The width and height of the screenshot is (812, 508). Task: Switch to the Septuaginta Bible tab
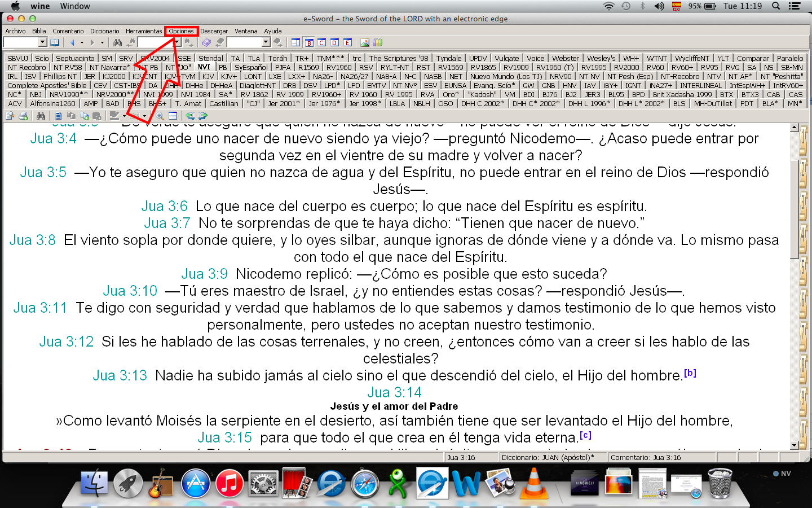pos(75,58)
